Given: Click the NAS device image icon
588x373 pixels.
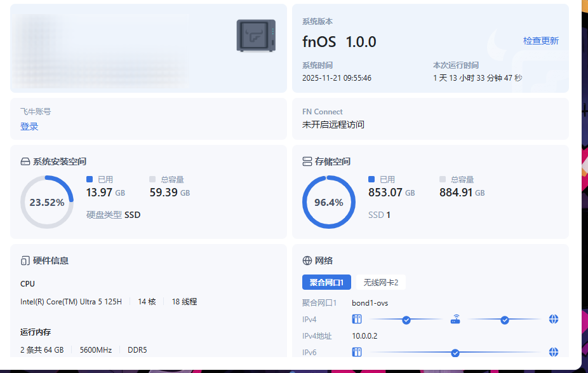Looking at the screenshot, I should click(x=256, y=36).
